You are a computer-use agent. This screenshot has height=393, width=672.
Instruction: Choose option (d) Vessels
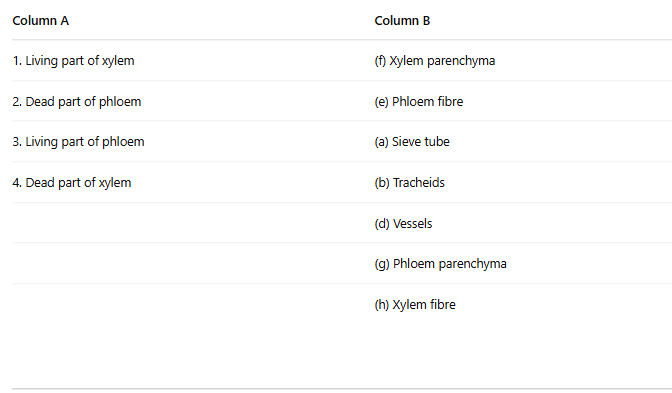pos(403,224)
